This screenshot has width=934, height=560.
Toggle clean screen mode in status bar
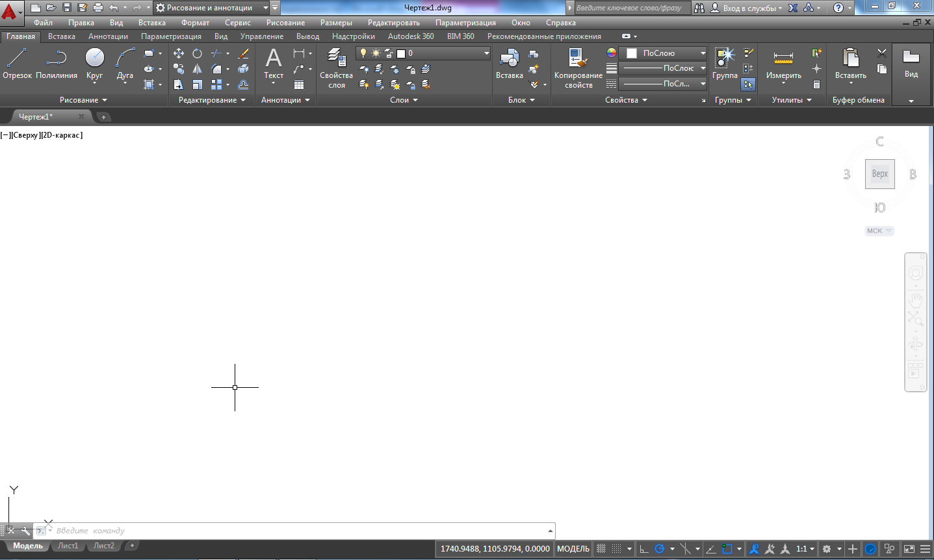point(909,549)
